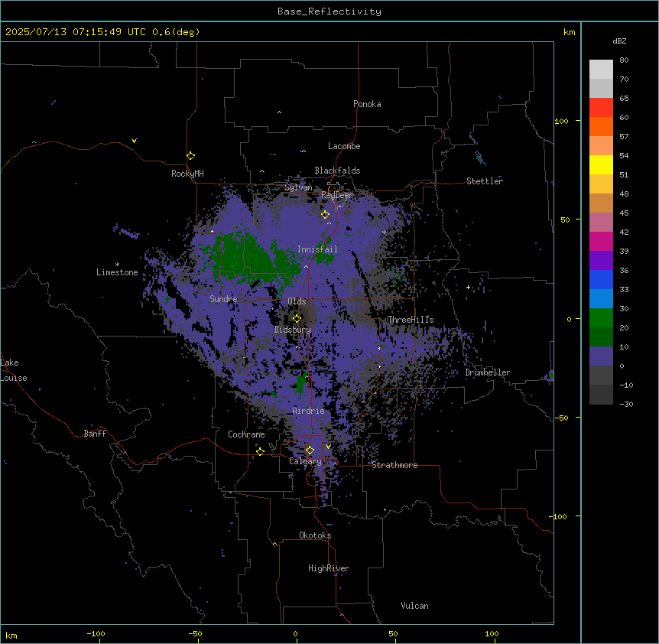Click the white plus marker west of Drumheller
This screenshot has width=659, height=644.
(468, 287)
